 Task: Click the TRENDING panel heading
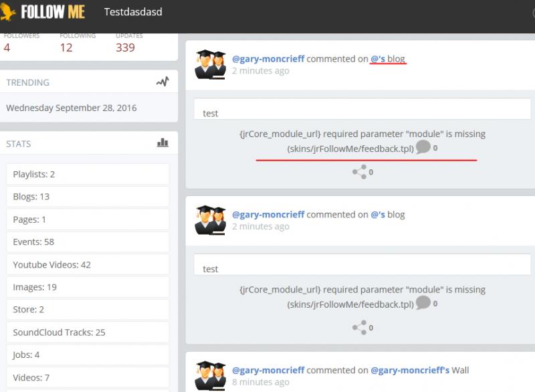point(27,82)
